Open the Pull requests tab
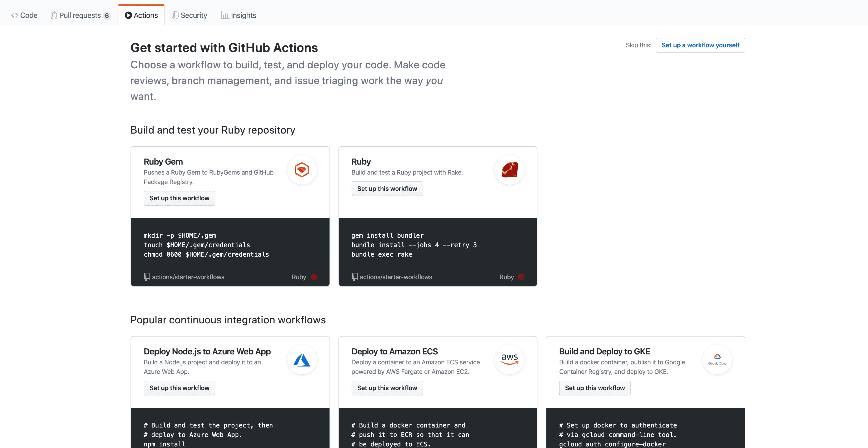This screenshot has height=448, width=868. [x=80, y=15]
